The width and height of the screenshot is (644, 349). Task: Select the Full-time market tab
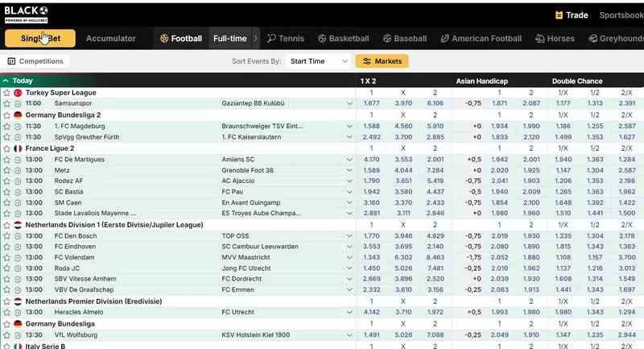(x=229, y=39)
